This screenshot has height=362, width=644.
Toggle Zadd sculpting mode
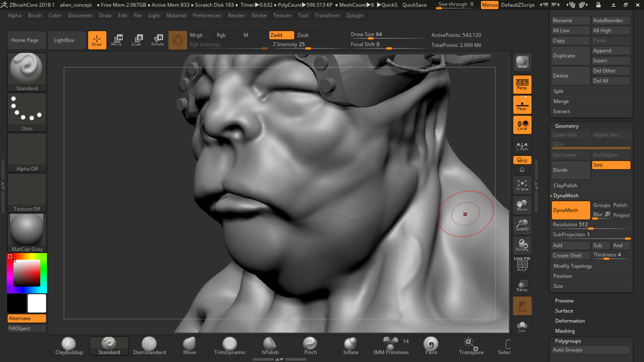(281, 35)
